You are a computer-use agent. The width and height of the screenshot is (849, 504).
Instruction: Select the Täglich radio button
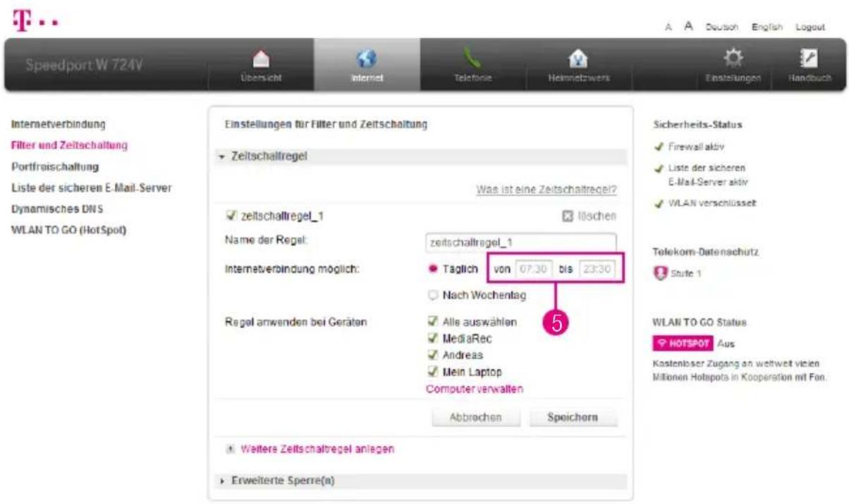[x=432, y=270]
